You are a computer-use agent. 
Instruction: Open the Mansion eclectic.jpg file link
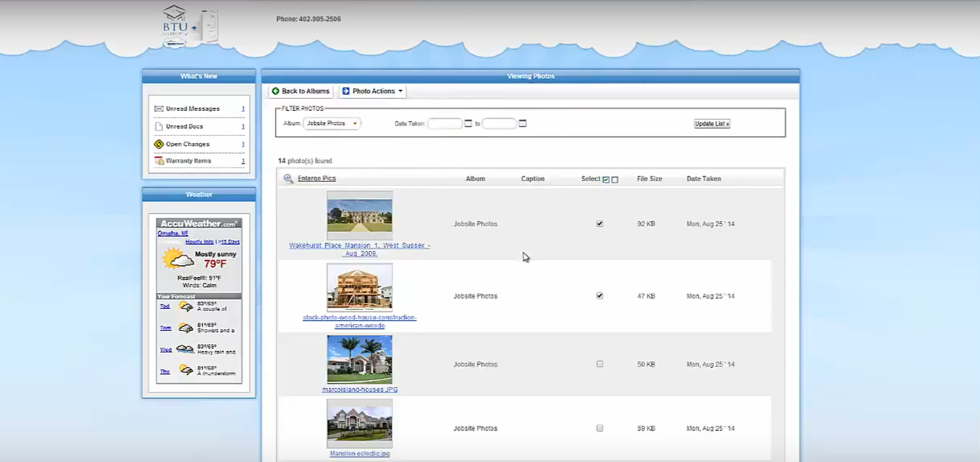click(x=359, y=454)
